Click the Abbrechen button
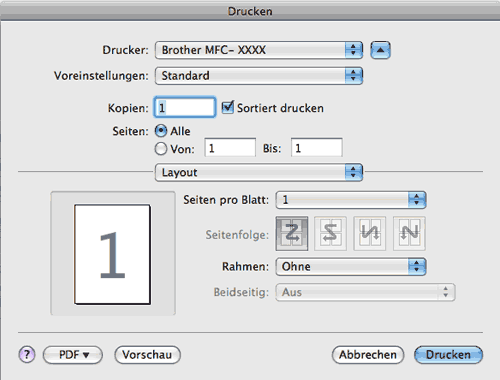This screenshot has width=500, height=380. pyautogui.click(x=368, y=355)
